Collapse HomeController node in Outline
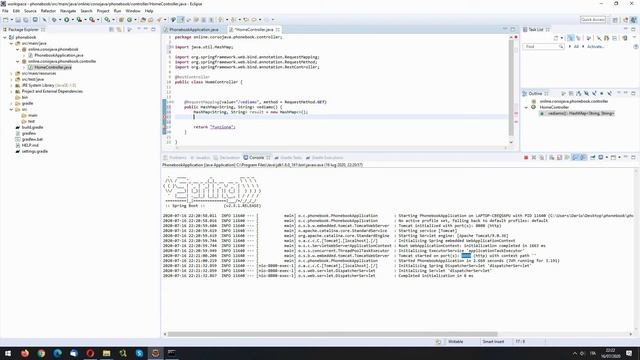Screen dimensions: 640x360 (x=527, y=107)
